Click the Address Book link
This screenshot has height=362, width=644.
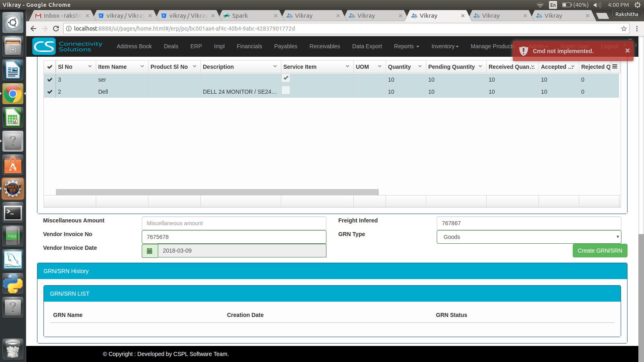(x=134, y=46)
